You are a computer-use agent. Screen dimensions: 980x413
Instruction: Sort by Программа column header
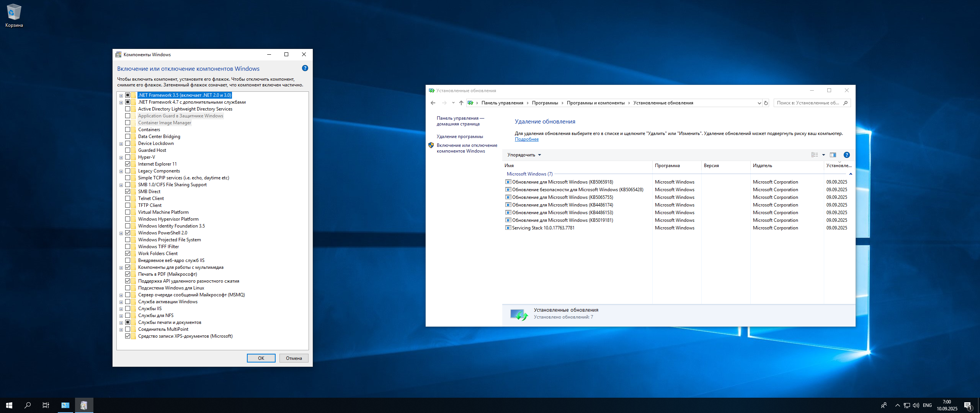[677, 166]
